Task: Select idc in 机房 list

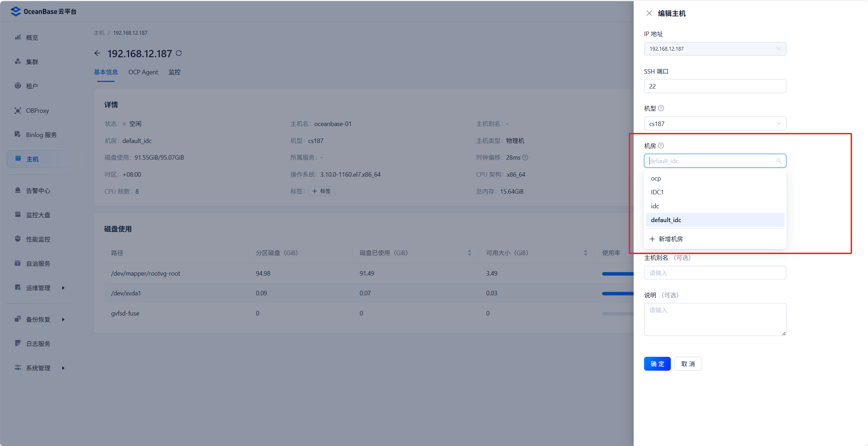Action: click(715, 206)
